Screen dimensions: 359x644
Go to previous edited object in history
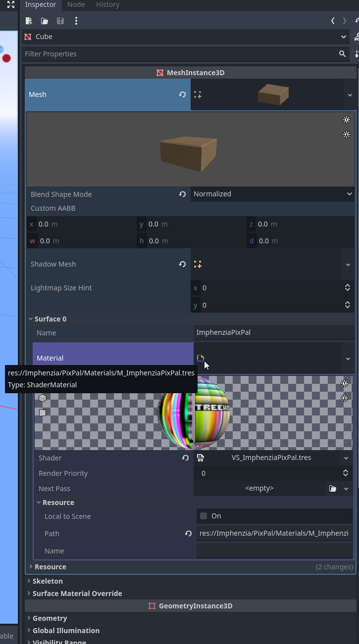pyautogui.click(x=333, y=21)
